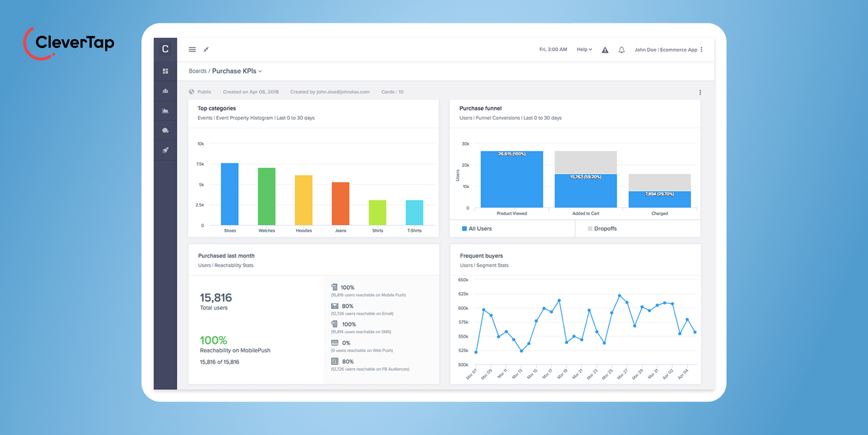
Task: Click the SMS icon beside 100%
Action: (334, 324)
